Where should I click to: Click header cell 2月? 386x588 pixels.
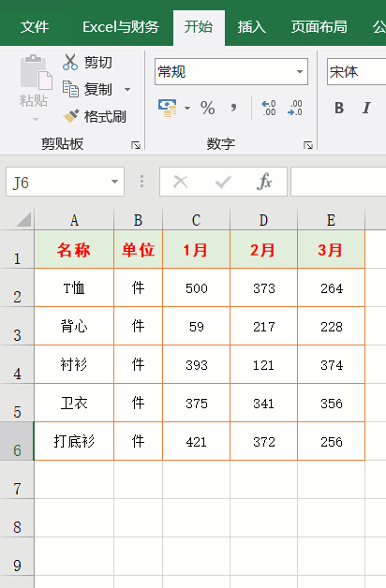pyautogui.click(x=263, y=250)
